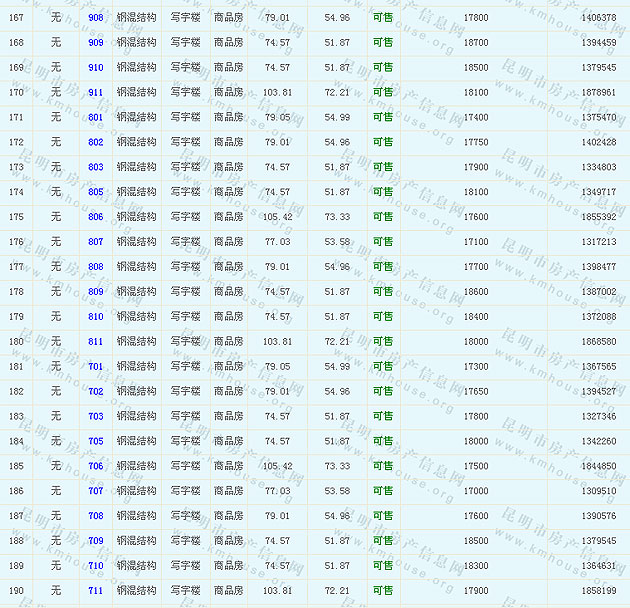Click total price 1406378 cell
Image resolution: width=630 pixels, height=608 pixels.
[x=598, y=18]
